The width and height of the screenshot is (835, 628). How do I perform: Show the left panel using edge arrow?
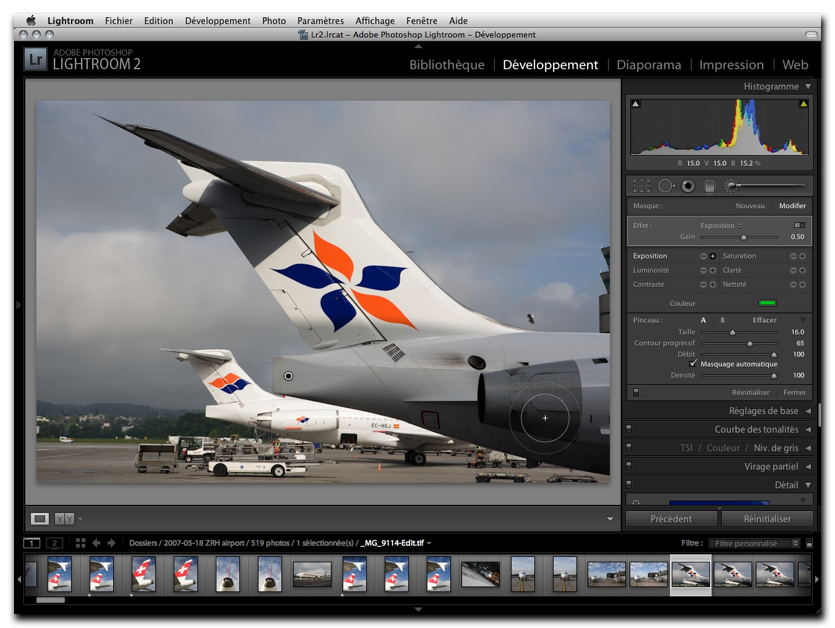tap(19, 305)
